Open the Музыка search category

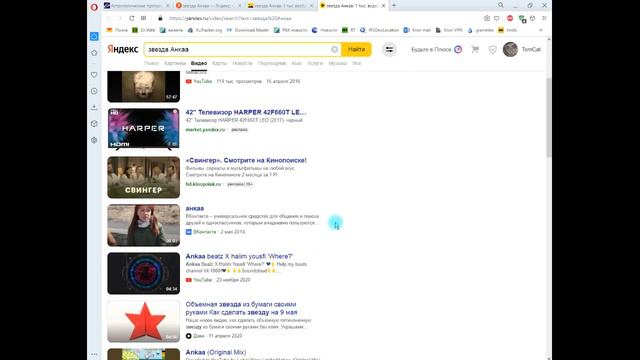pos(338,63)
